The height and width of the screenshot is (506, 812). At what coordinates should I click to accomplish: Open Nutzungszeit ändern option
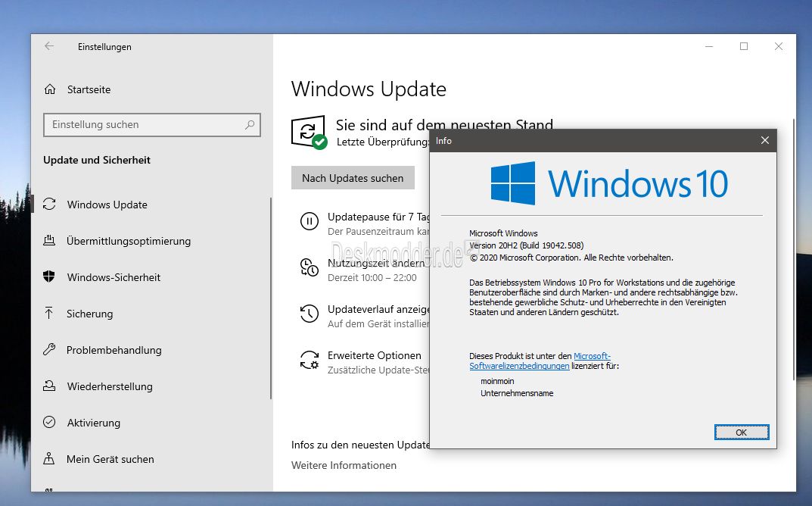(376, 263)
